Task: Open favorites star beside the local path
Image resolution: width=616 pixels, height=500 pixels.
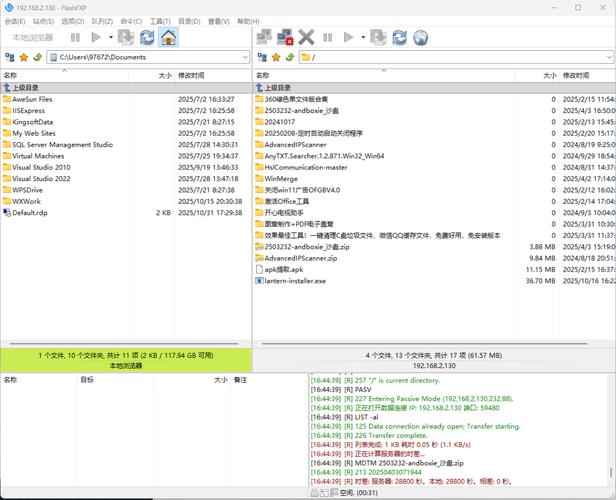Action: (24, 57)
